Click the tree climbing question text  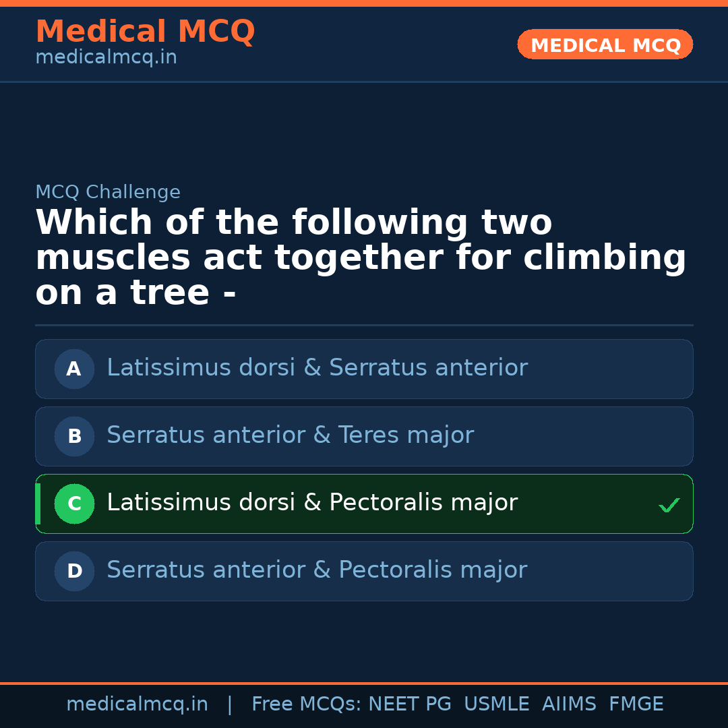tap(361, 257)
